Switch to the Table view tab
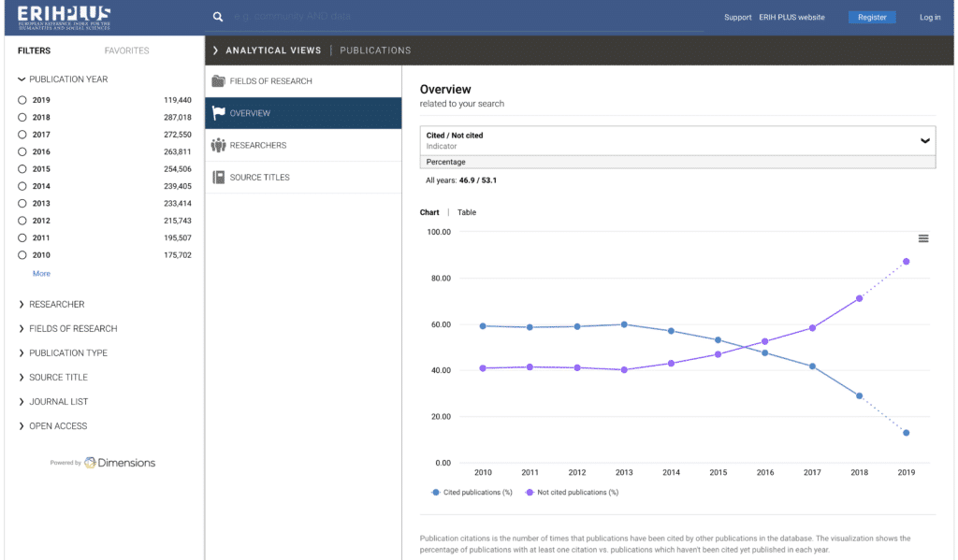958x560 pixels. pyautogui.click(x=467, y=212)
